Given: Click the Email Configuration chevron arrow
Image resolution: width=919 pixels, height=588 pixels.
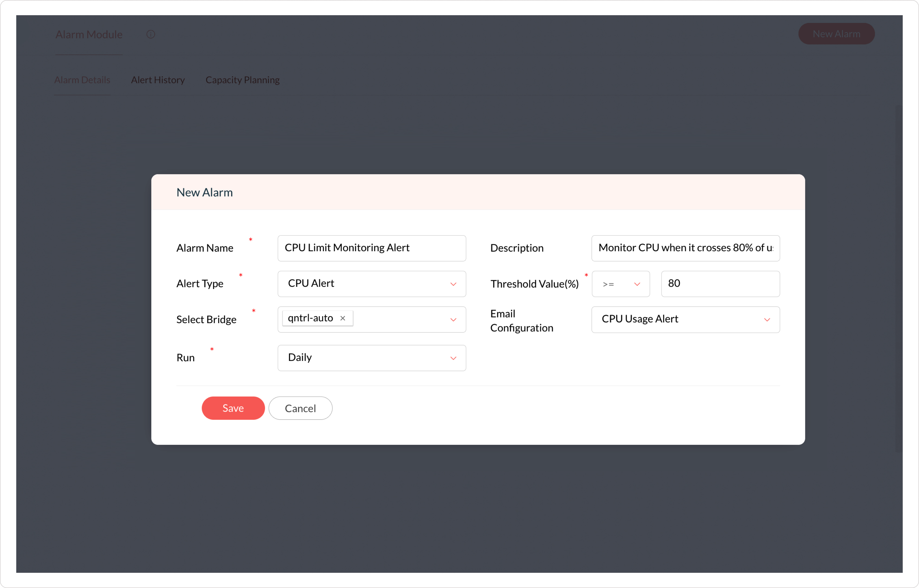Looking at the screenshot, I should [767, 320].
